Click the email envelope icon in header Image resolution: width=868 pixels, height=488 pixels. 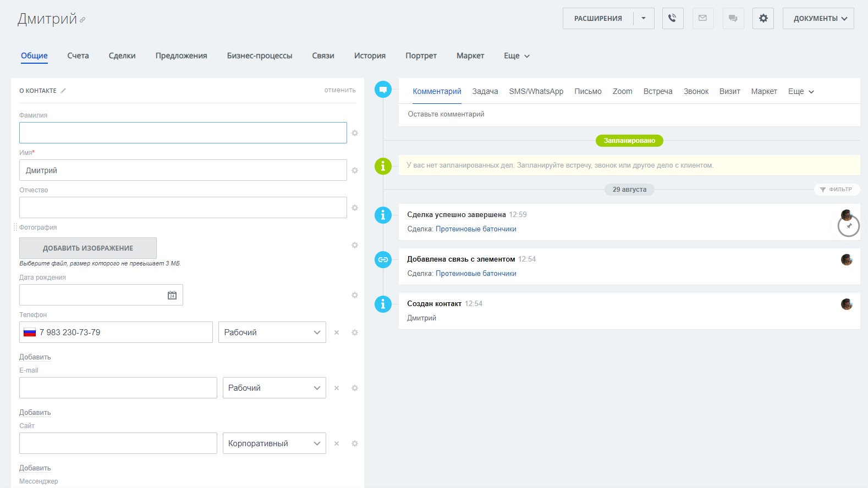(702, 18)
